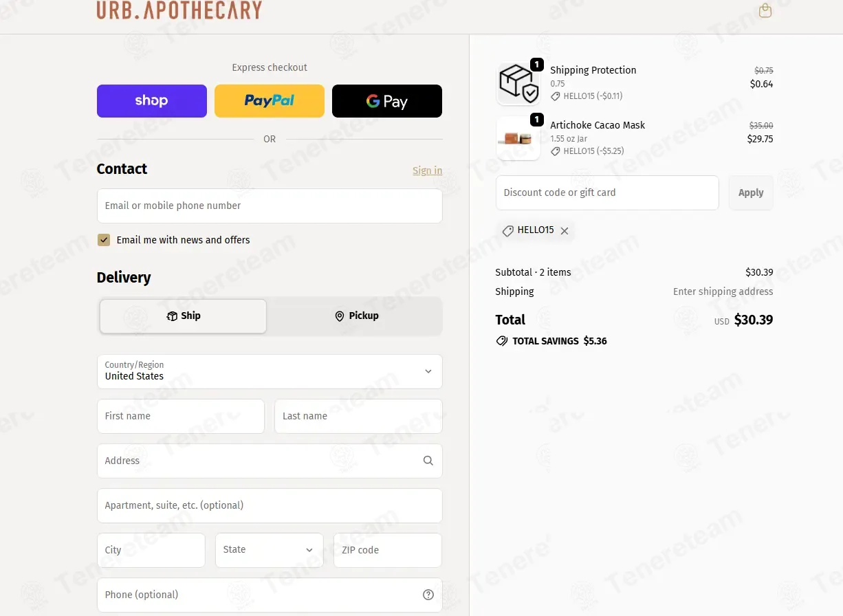Focus the Apartment, suite, etc. field
Image resolution: width=843 pixels, height=616 pixels.
point(270,505)
